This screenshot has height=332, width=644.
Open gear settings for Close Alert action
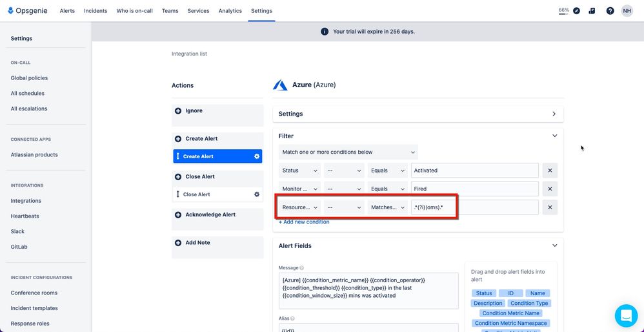tap(257, 194)
